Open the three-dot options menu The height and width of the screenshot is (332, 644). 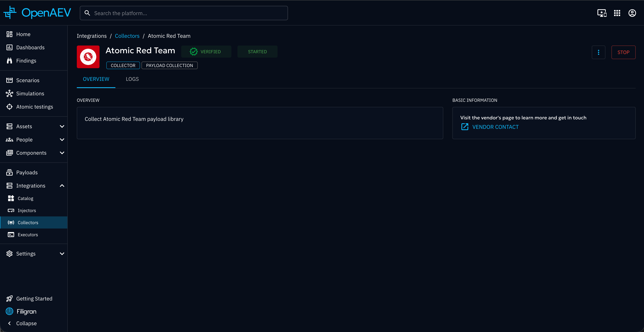(598, 52)
